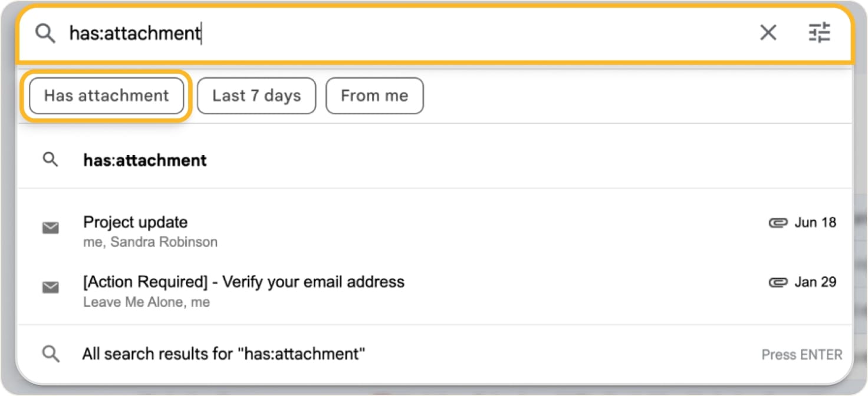
Task: Open advanced search options with the sliders icon
Action: 820,33
